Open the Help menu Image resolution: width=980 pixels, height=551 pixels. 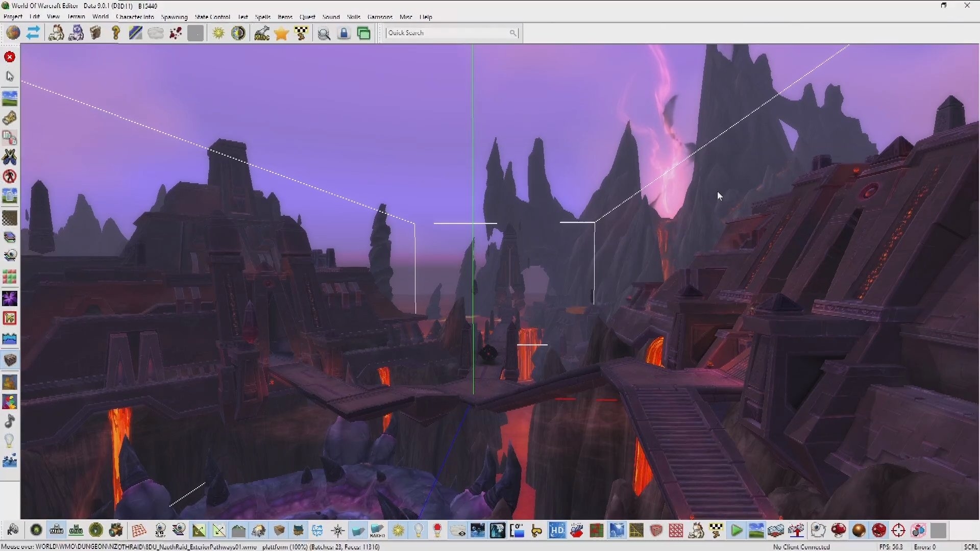click(426, 17)
